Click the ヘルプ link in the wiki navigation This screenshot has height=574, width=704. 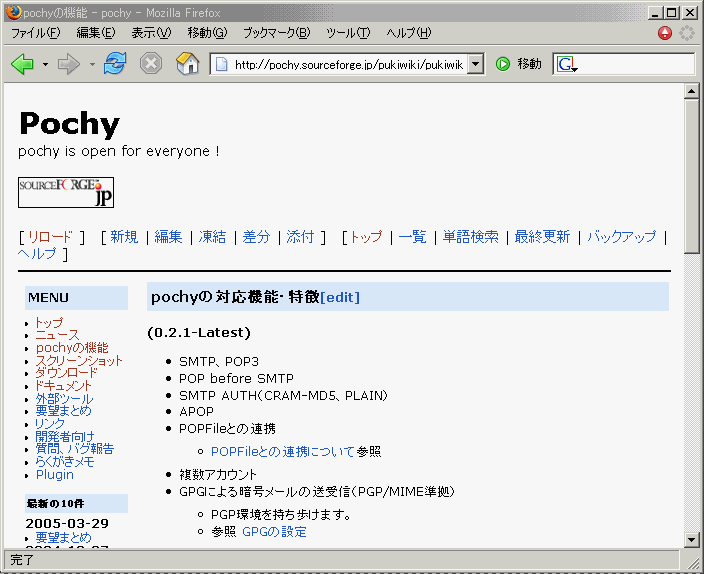click(38, 254)
